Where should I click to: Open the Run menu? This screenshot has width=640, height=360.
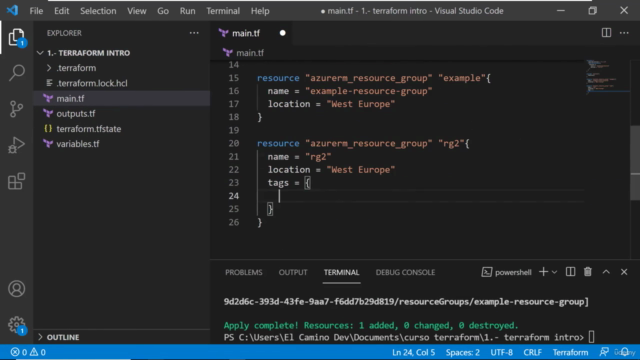click(187, 11)
